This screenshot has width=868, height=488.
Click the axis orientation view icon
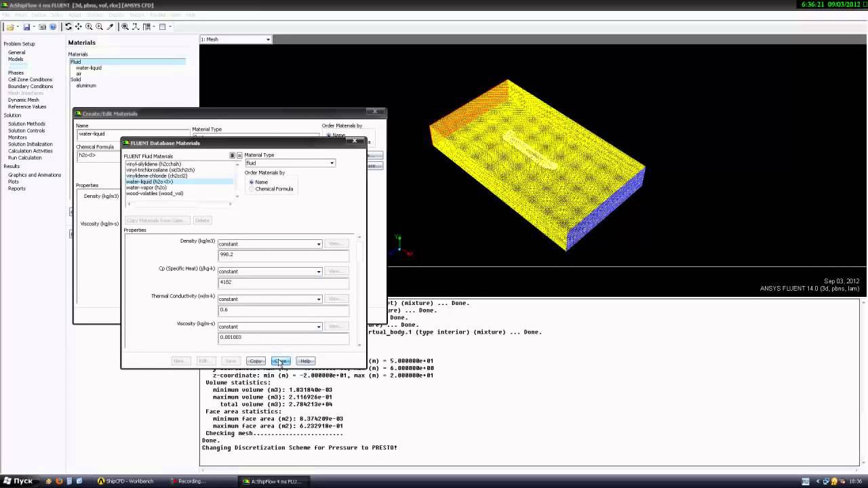(x=136, y=27)
